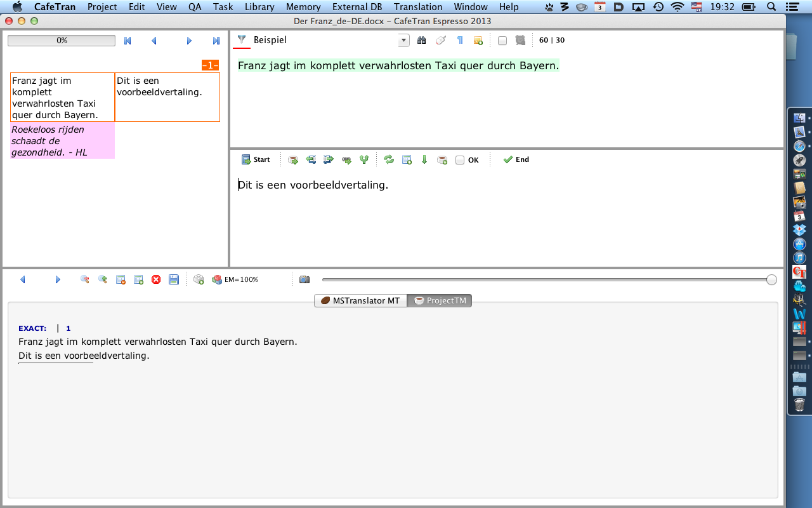Viewport: 812px width, 508px height.
Task: Click the green refresh arrows icon
Action: click(x=389, y=160)
